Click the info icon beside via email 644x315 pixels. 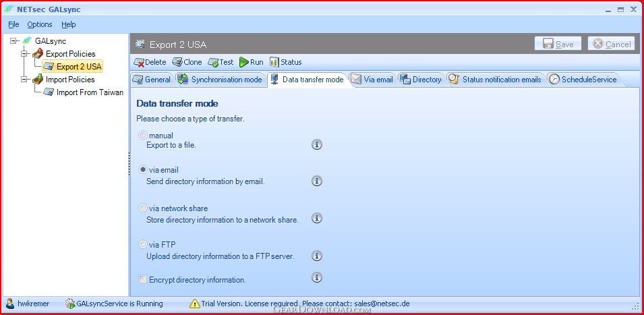(316, 181)
